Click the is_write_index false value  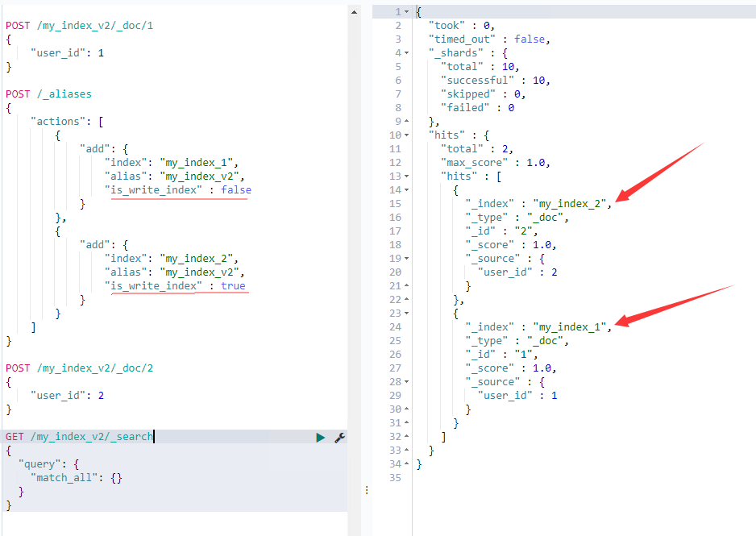click(x=236, y=190)
